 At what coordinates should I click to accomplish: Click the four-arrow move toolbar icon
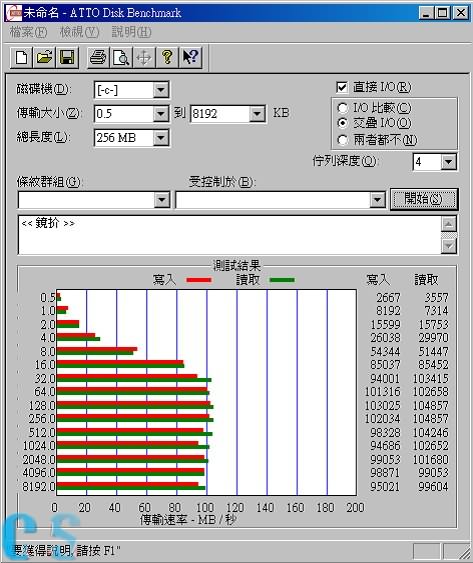coord(144,57)
